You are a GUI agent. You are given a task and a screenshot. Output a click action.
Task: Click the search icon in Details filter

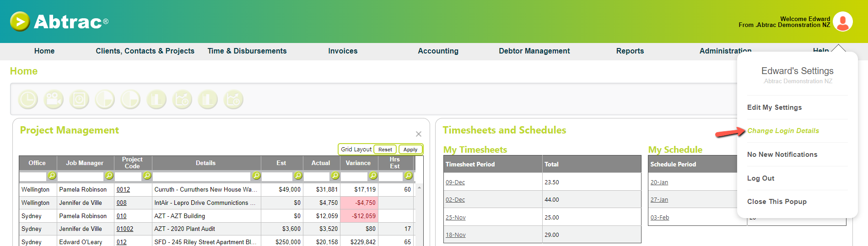256,176
